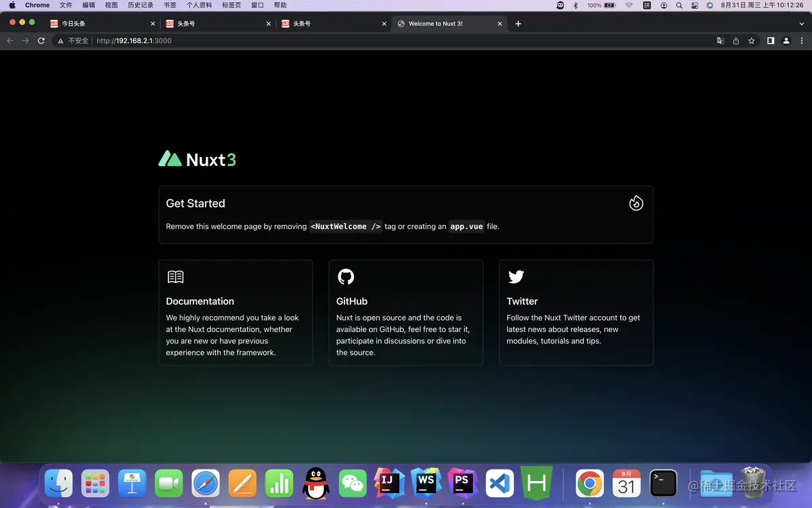Open the 书签 menu in the menu bar
Screen dimensions: 812x508
170,5
